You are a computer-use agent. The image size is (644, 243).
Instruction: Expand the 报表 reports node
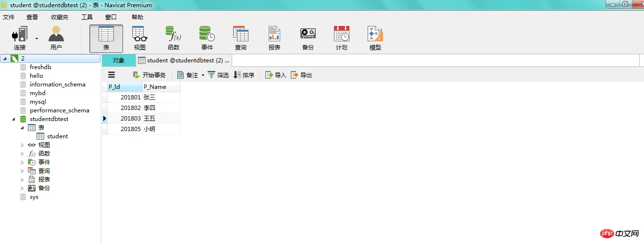pyautogui.click(x=22, y=180)
